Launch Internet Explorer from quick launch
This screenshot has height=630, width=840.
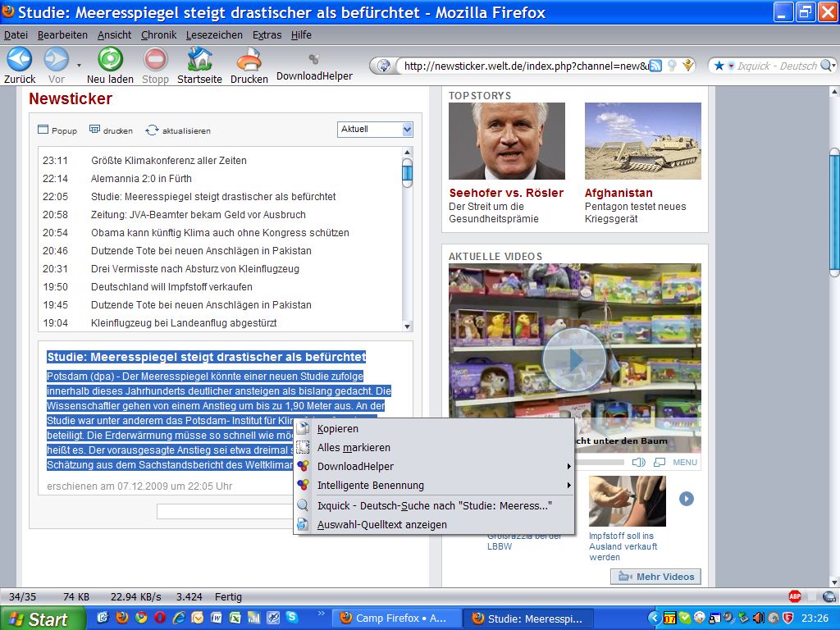(178, 618)
